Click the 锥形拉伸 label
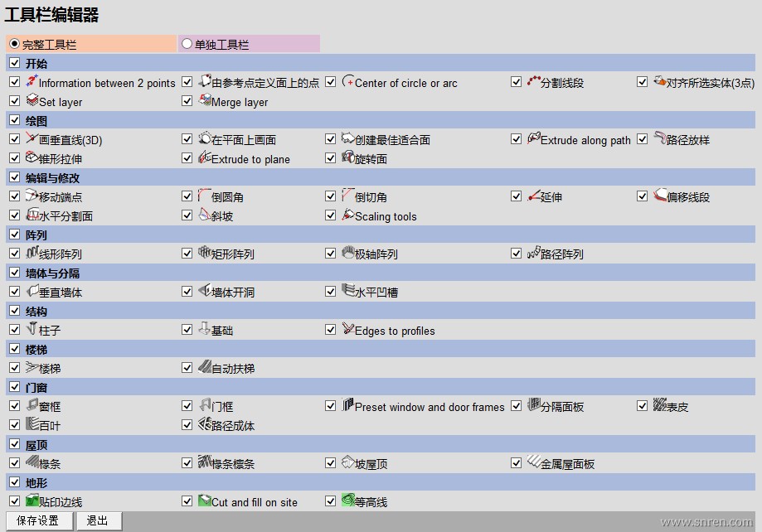This screenshot has height=532, width=762. point(61,159)
